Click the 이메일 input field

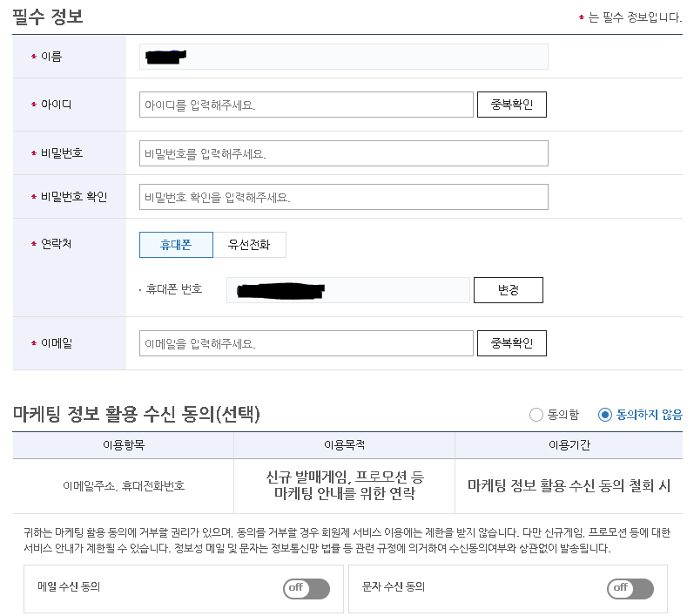(307, 343)
